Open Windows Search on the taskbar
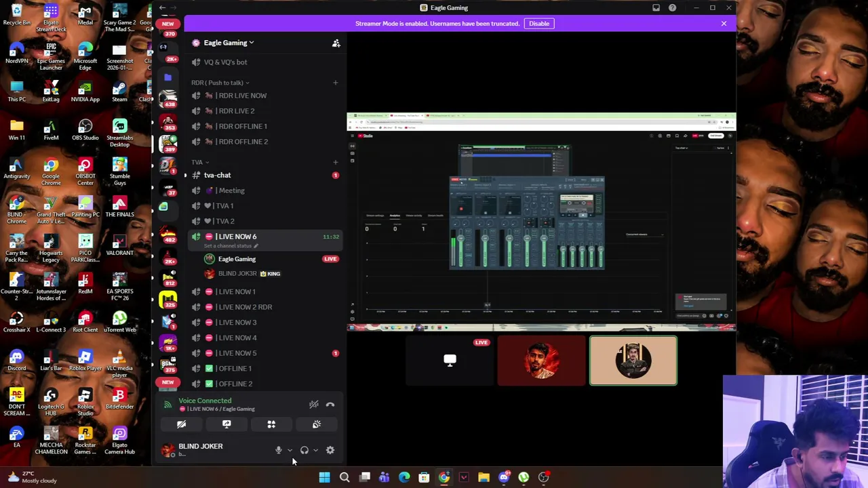 pos(344,477)
